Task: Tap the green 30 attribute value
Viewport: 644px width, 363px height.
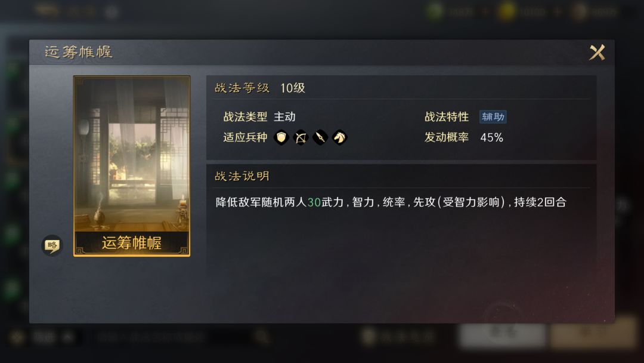Action: (x=314, y=202)
